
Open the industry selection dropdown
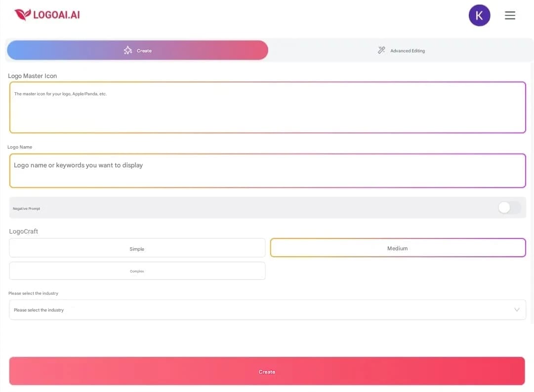(x=267, y=310)
